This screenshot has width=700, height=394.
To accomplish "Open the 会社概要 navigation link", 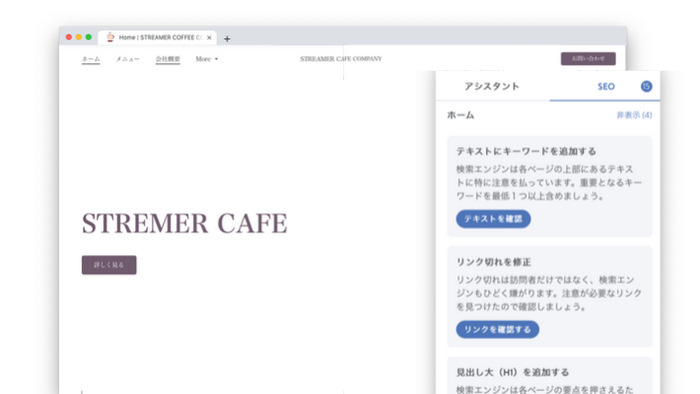I will tap(167, 59).
